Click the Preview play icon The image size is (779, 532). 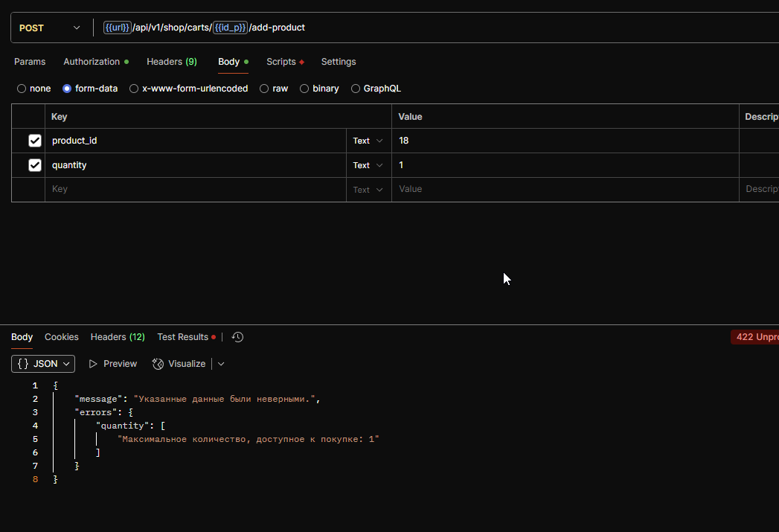pos(93,364)
